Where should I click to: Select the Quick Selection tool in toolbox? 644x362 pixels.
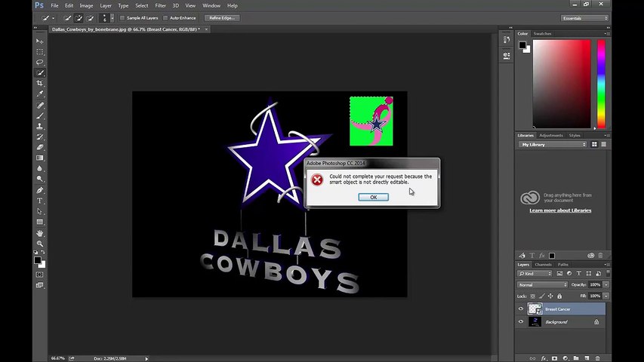pyautogui.click(x=40, y=73)
